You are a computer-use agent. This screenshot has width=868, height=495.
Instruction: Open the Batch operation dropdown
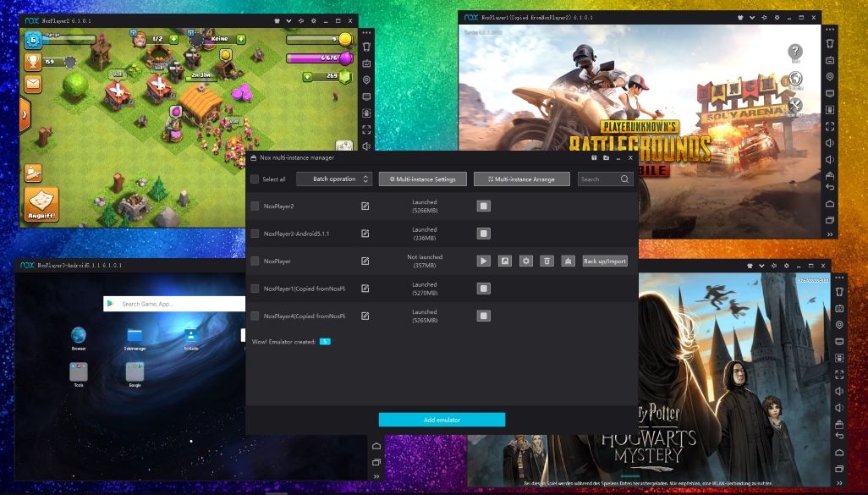(x=334, y=179)
